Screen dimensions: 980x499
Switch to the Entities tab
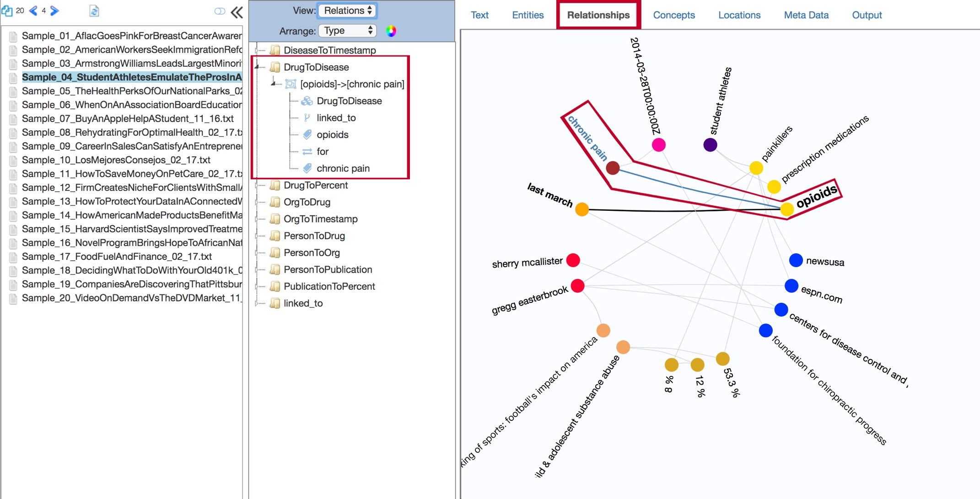point(528,15)
